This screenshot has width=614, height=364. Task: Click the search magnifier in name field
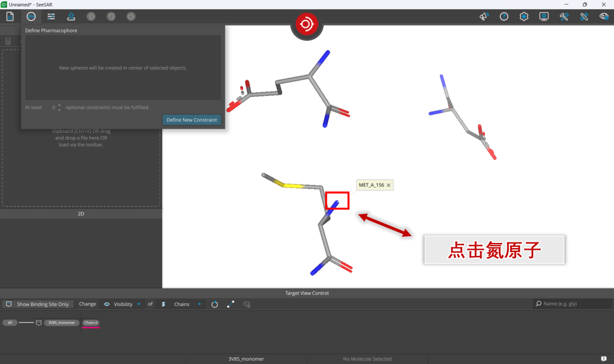tap(539, 304)
